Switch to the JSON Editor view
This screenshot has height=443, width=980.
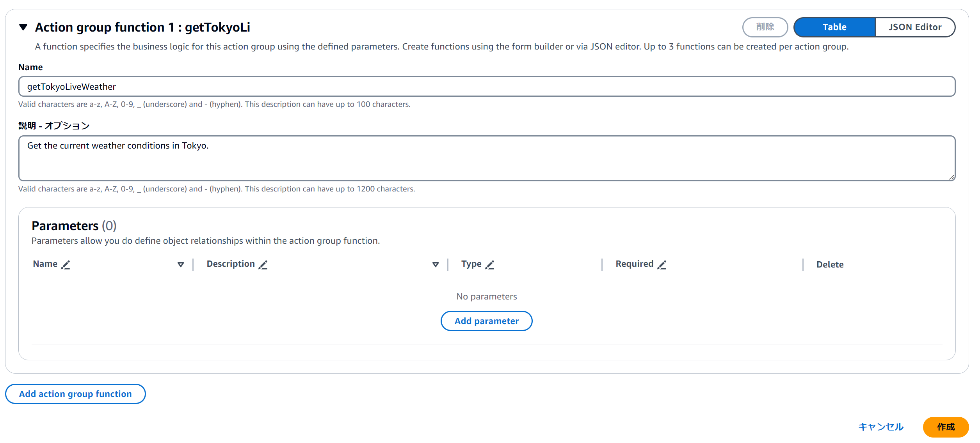point(914,27)
